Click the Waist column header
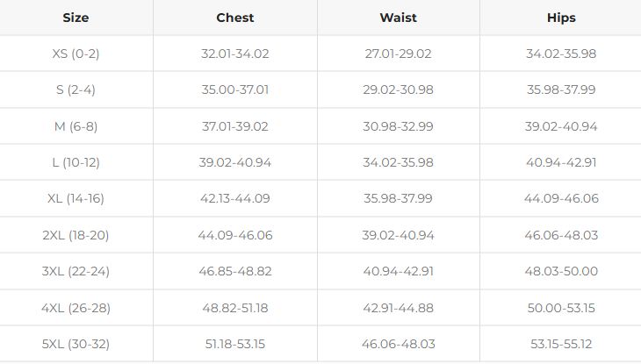Screen dimensions: 641x364 [398, 18]
